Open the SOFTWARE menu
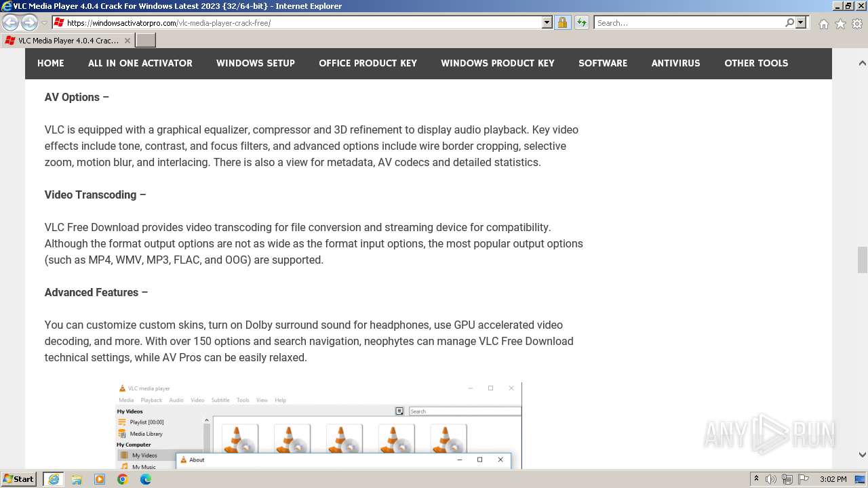 603,63
